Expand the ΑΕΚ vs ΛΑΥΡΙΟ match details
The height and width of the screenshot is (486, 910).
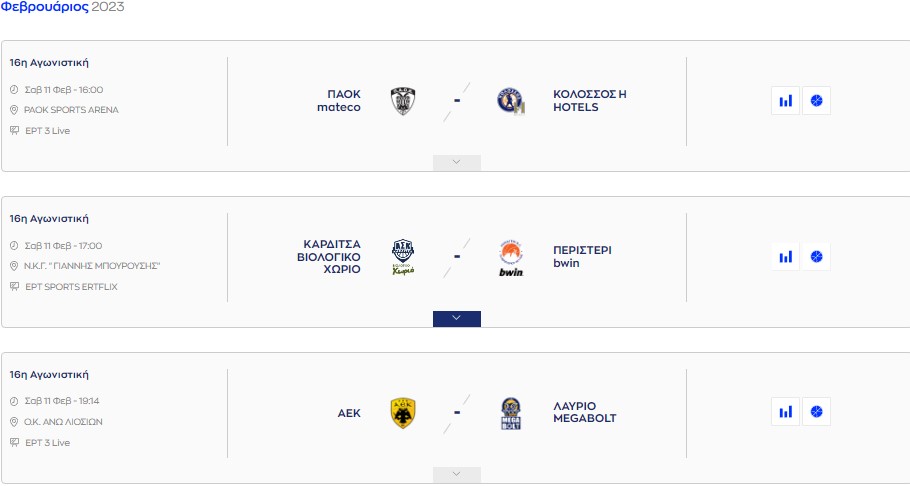click(x=457, y=474)
